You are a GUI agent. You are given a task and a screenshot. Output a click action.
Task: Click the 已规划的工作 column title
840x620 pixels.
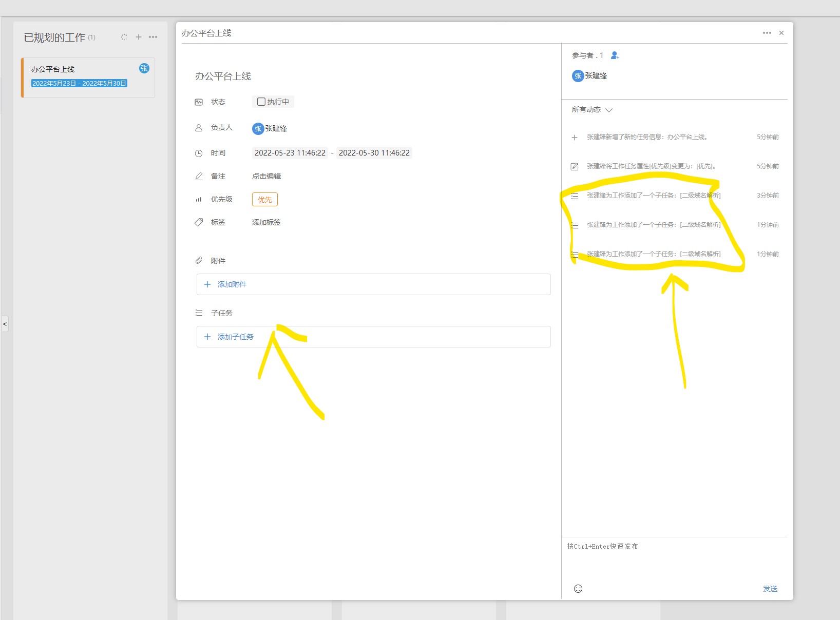pos(54,37)
